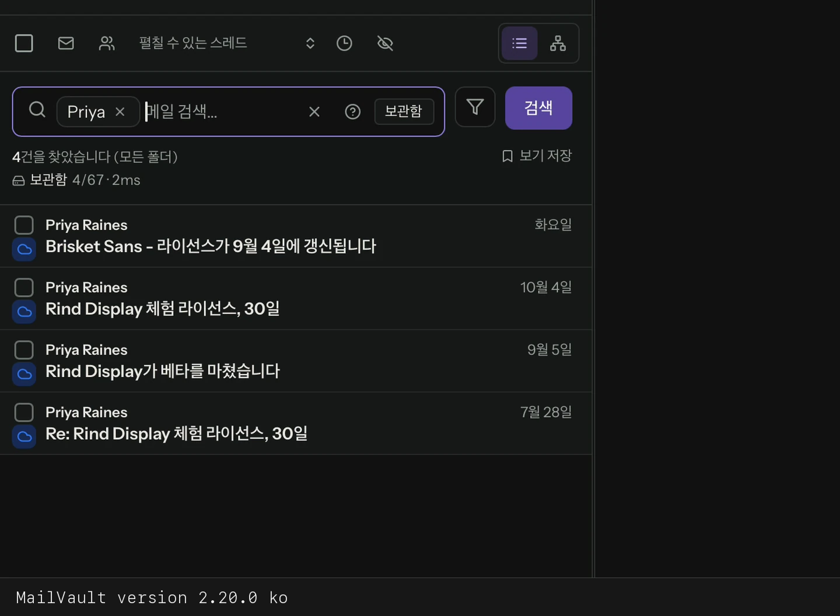The image size is (840, 616).
Task: Focus the 메일 검색 input field
Action: (x=222, y=111)
